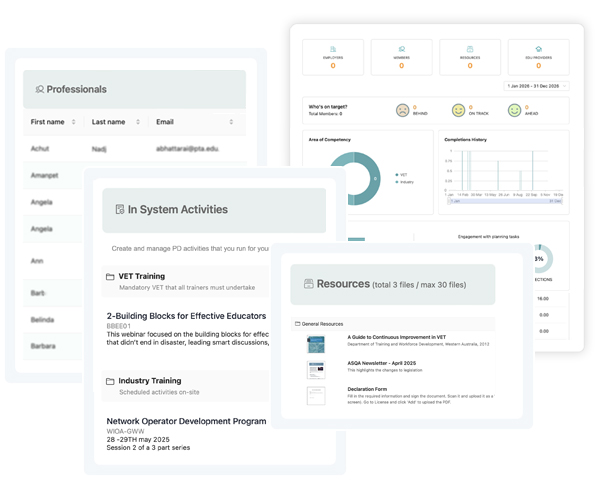600x484 pixels.
Task: Toggle the VET legend entry
Action: click(401, 175)
